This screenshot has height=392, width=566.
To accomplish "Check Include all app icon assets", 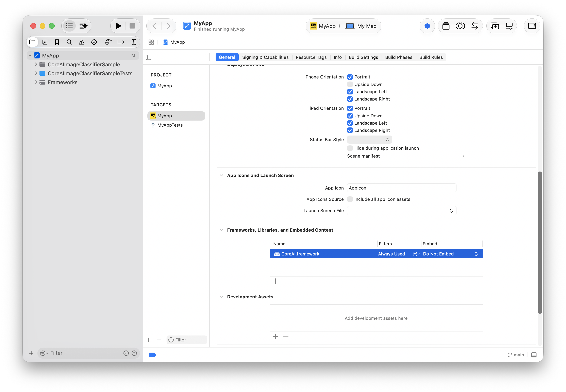I will [350, 199].
